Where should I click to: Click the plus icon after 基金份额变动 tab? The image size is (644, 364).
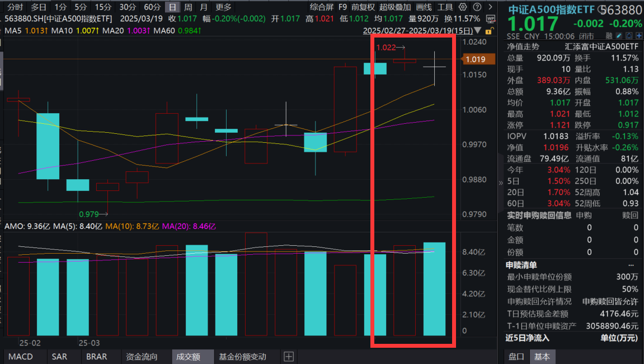[x=289, y=357]
